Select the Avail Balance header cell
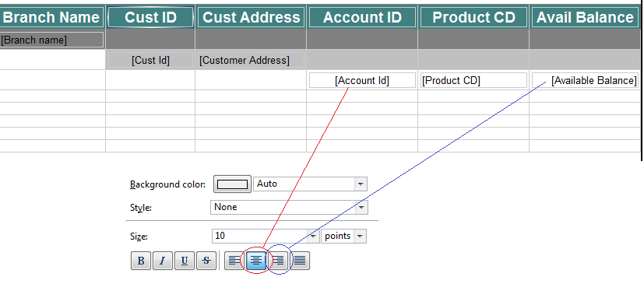Viewport: 644px width, 291px height. tap(585, 17)
